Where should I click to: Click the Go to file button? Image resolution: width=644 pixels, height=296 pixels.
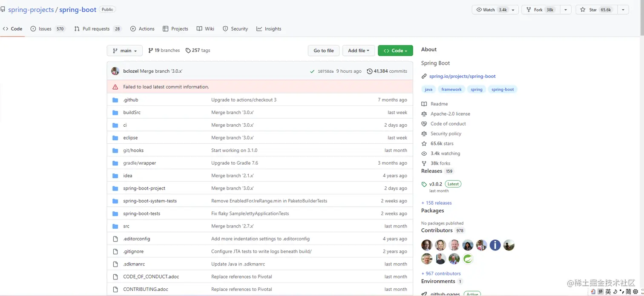click(x=324, y=51)
